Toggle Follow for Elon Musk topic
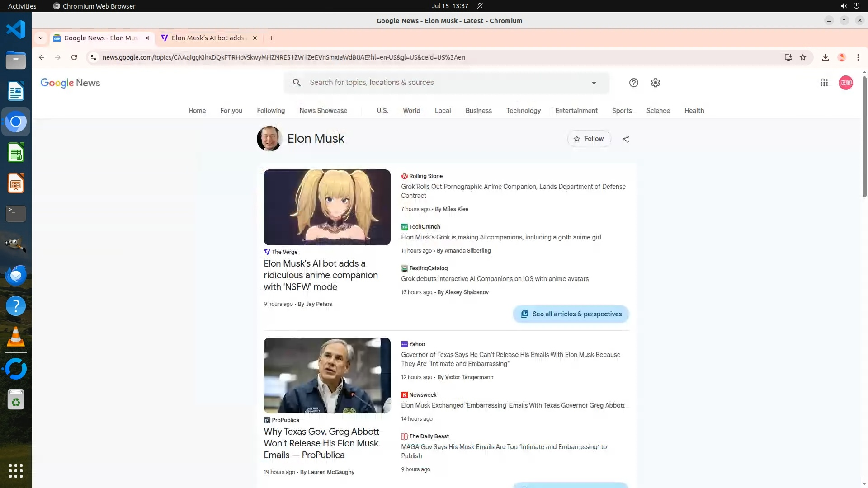This screenshot has width=868, height=488. pos(589,139)
